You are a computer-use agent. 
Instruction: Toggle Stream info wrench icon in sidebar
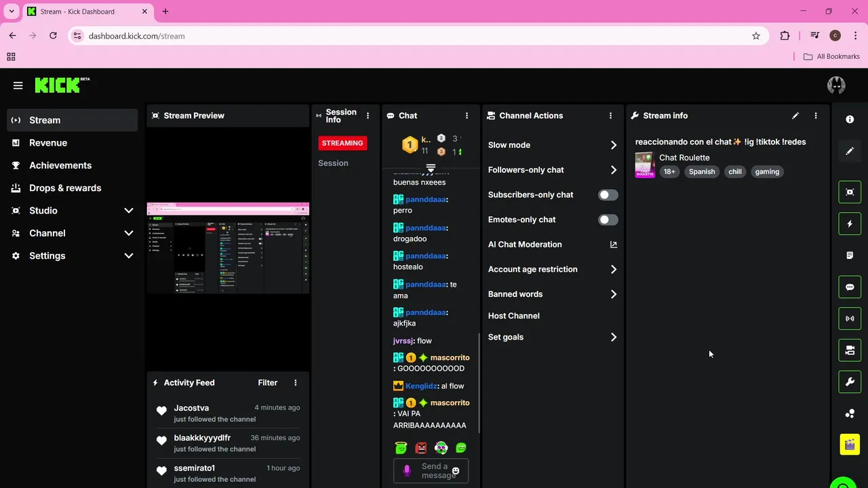pyautogui.click(x=850, y=382)
